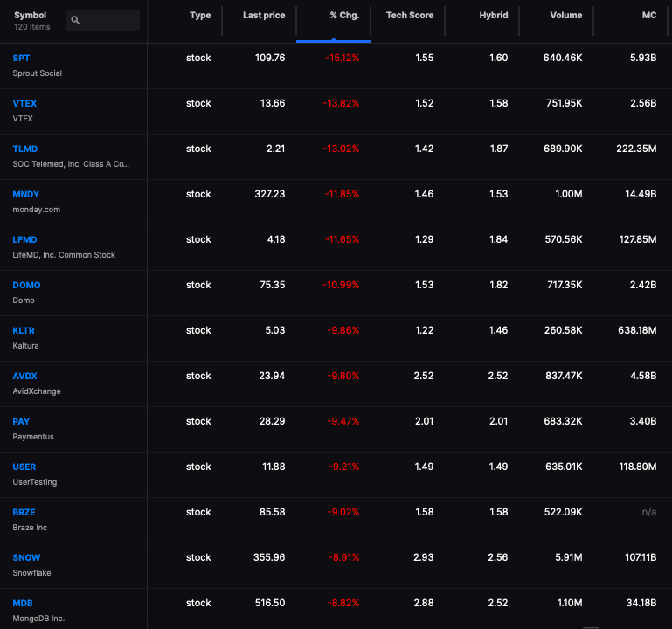Click the 120 Items count label
The height and width of the screenshot is (629, 672).
(x=32, y=27)
